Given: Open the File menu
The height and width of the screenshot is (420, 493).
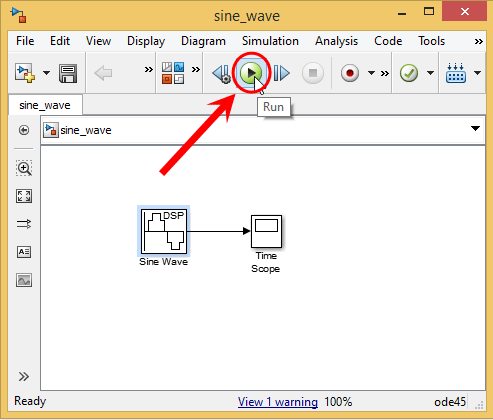Looking at the screenshot, I should tap(25, 41).
